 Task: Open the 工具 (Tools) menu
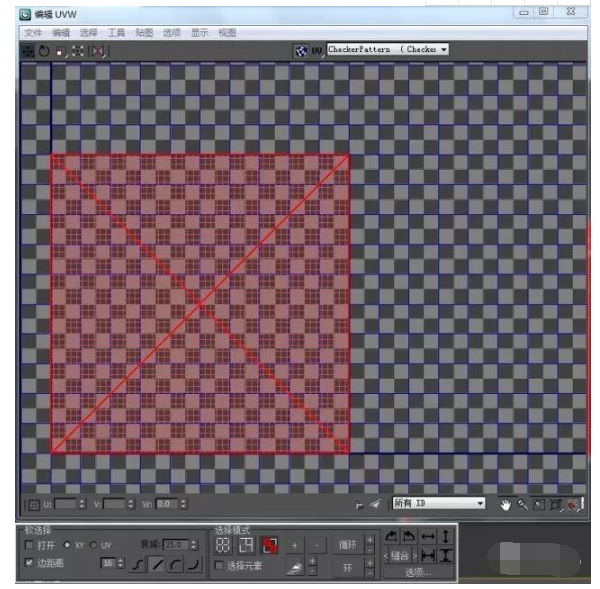click(x=116, y=33)
